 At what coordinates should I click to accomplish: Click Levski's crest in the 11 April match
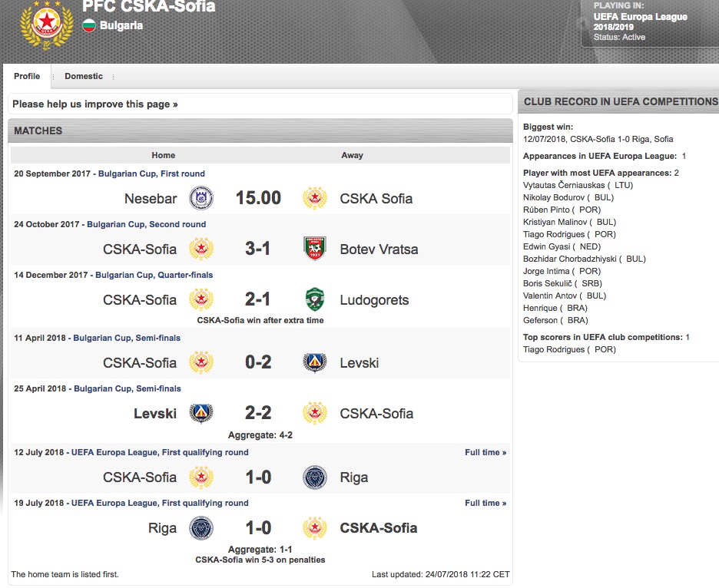click(315, 362)
